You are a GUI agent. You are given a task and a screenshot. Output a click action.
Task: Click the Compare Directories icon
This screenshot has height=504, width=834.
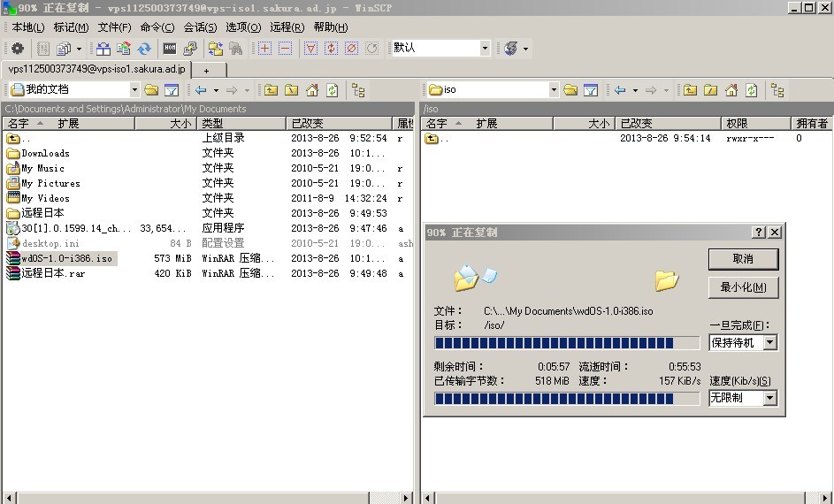(x=103, y=49)
